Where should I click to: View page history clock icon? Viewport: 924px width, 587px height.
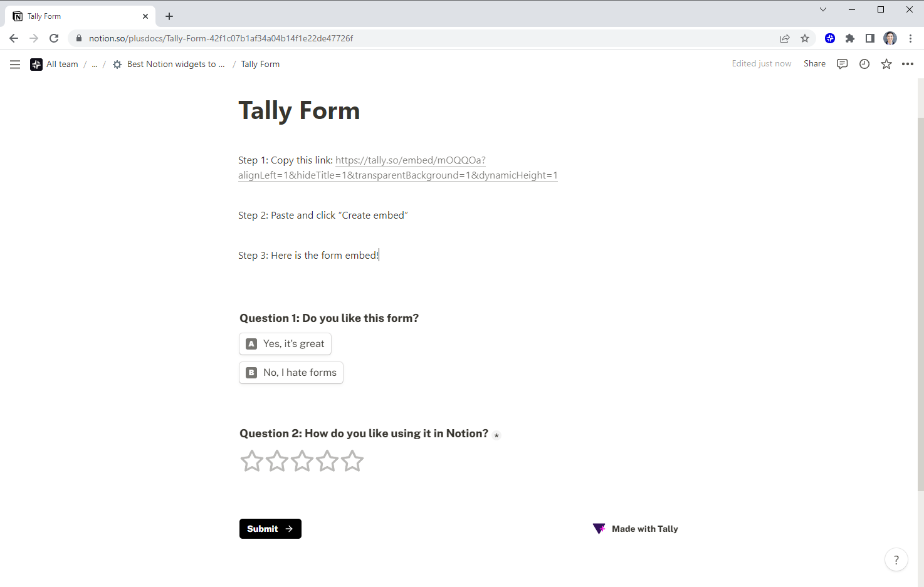(x=864, y=64)
